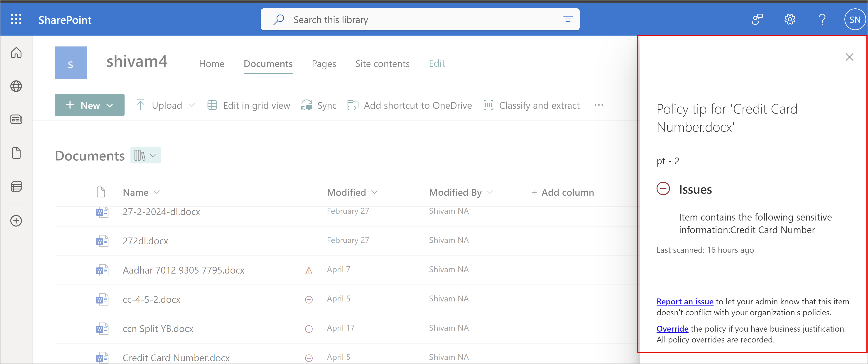Click Classify and extract button

[x=532, y=105]
